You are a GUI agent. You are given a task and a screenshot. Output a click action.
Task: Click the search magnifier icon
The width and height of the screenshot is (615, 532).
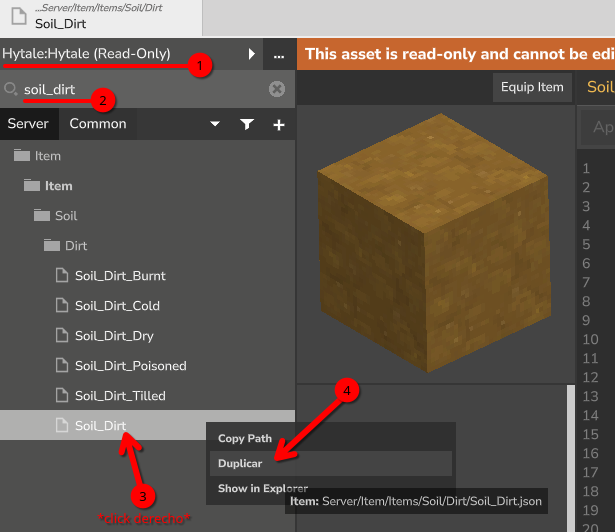tap(12, 89)
